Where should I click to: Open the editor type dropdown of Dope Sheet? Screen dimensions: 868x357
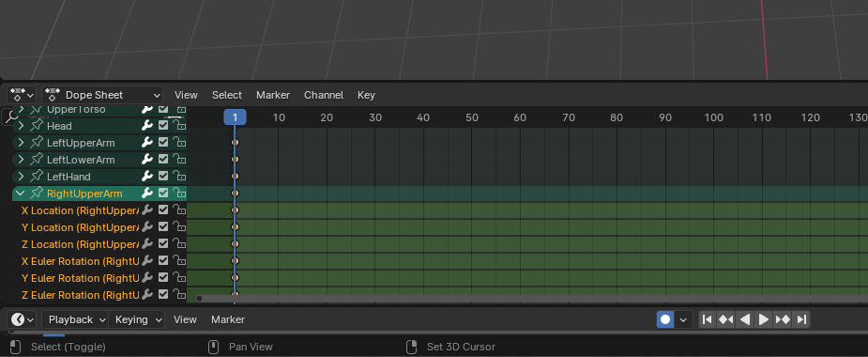pyautogui.click(x=22, y=95)
